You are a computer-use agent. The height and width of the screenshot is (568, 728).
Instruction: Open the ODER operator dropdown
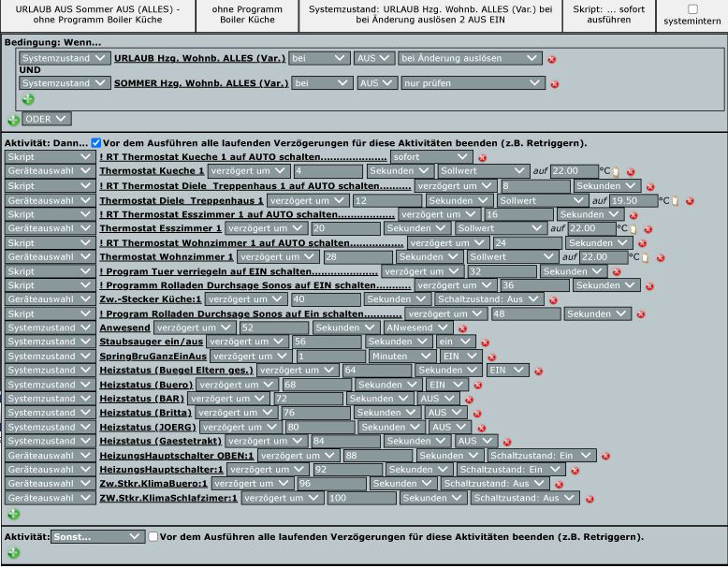47,119
